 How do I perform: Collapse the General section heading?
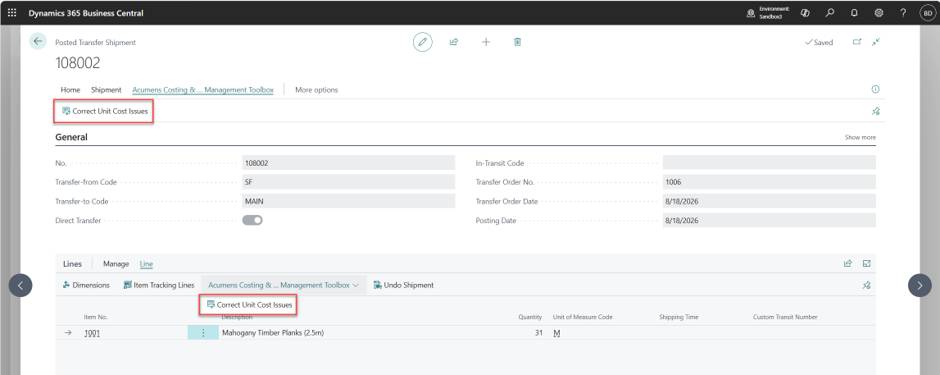(71, 137)
